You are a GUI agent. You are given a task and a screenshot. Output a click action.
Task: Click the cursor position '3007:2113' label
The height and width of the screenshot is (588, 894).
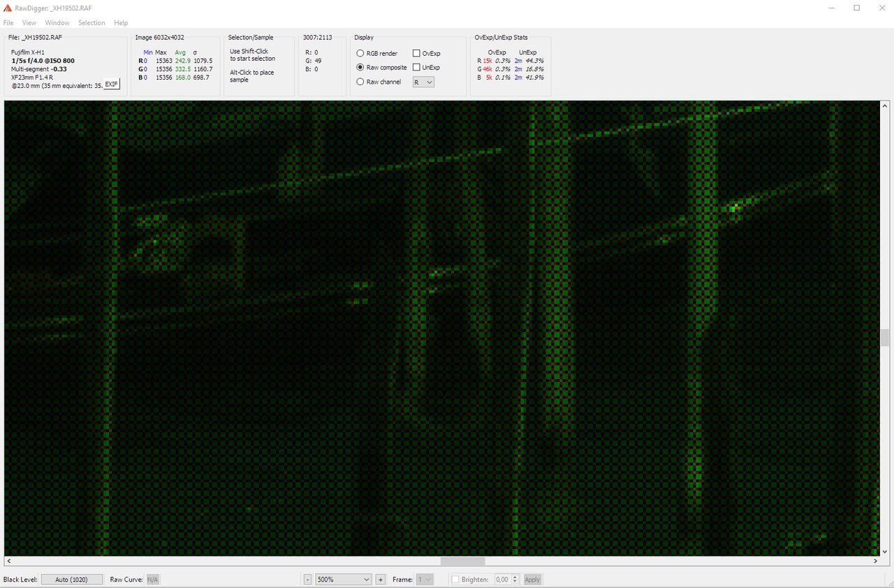(318, 37)
